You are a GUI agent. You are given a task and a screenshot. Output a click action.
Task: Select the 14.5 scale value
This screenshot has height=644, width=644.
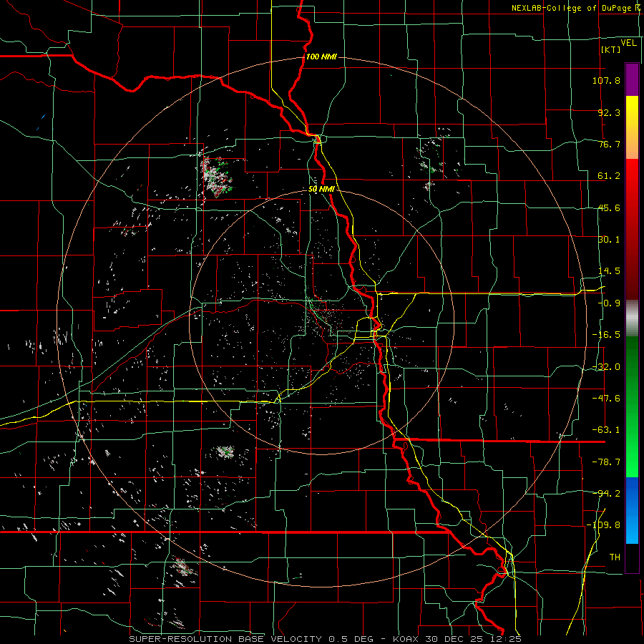click(x=609, y=271)
